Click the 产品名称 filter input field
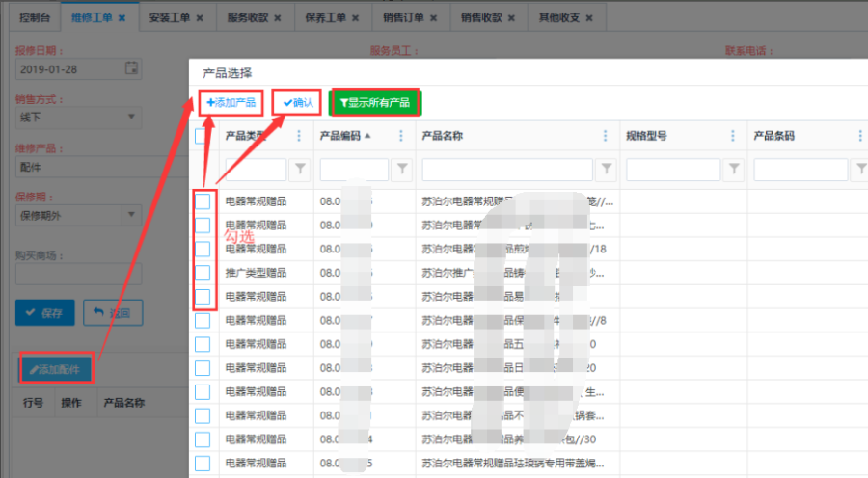The width and height of the screenshot is (868, 478). [504, 170]
